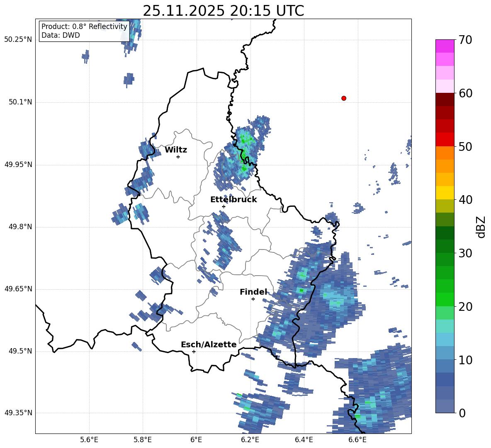
Task: Click the Wiltz station cross marker
Action: click(178, 157)
